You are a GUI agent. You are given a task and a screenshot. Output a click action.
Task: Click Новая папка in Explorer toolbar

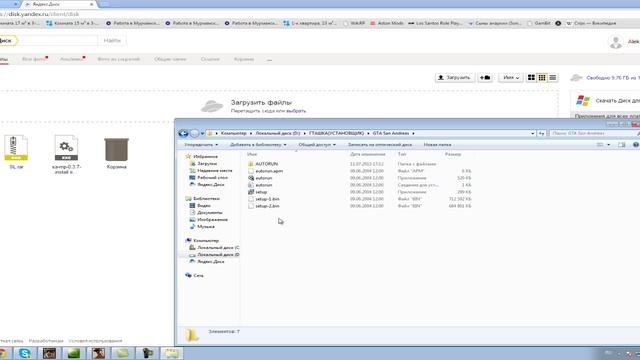pyautogui.click(x=437, y=144)
